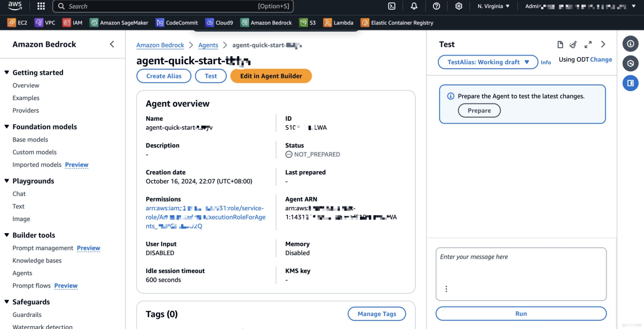
Task: Click the Enter your message here field
Action: [521, 273]
